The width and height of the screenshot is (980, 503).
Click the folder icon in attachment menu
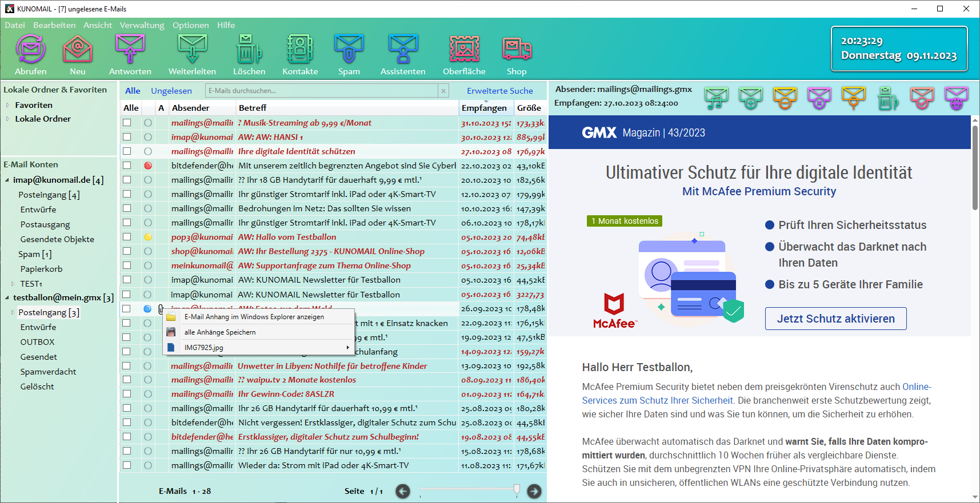point(171,317)
